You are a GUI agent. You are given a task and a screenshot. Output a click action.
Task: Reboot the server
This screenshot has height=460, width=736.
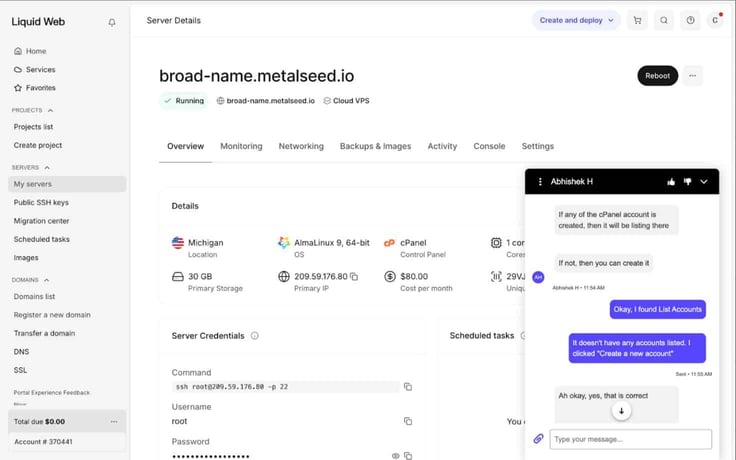tap(658, 76)
